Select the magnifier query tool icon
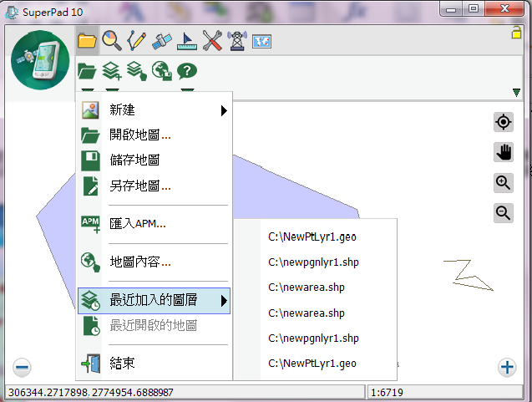The width and height of the screenshot is (532, 402). (x=112, y=41)
